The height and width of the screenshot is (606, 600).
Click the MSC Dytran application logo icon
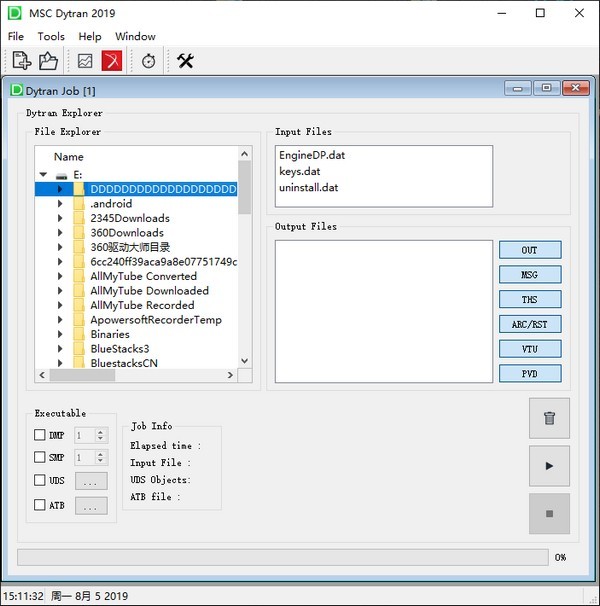click(15, 13)
